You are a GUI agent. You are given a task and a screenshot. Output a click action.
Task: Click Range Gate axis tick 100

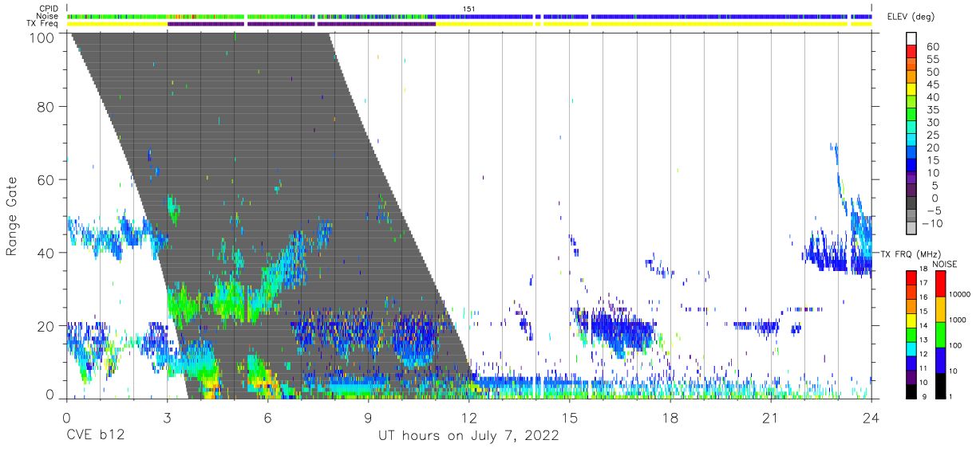41,36
